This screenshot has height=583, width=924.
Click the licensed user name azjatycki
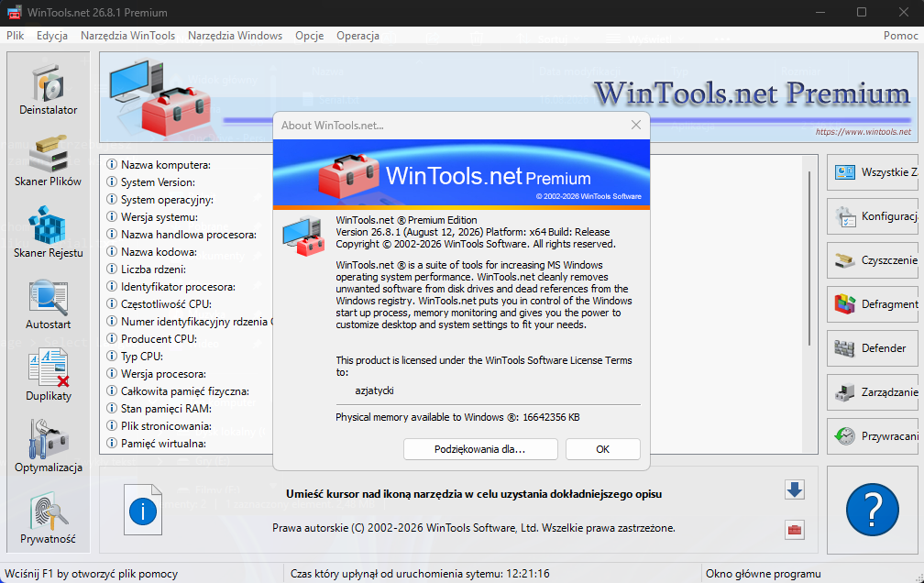pos(374,390)
